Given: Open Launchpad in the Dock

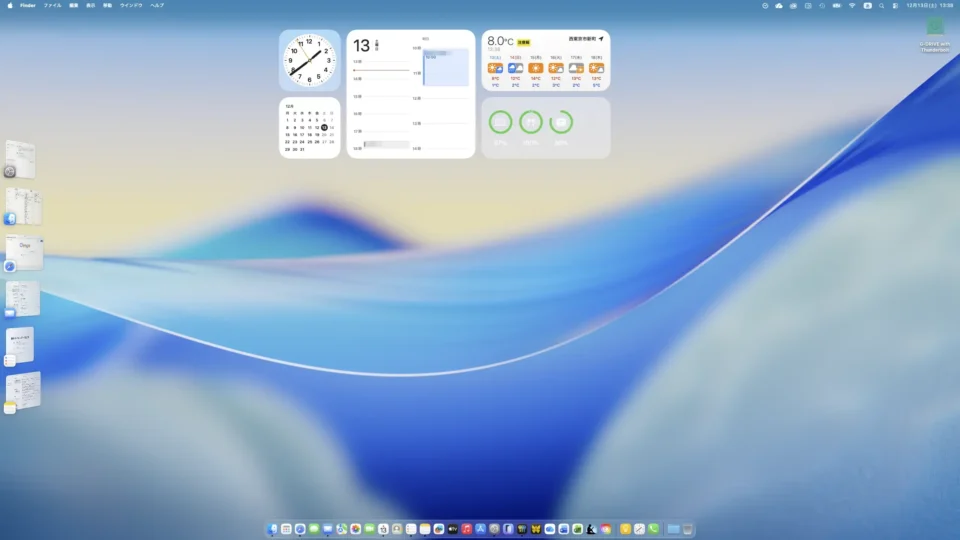Looking at the screenshot, I should [286, 529].
